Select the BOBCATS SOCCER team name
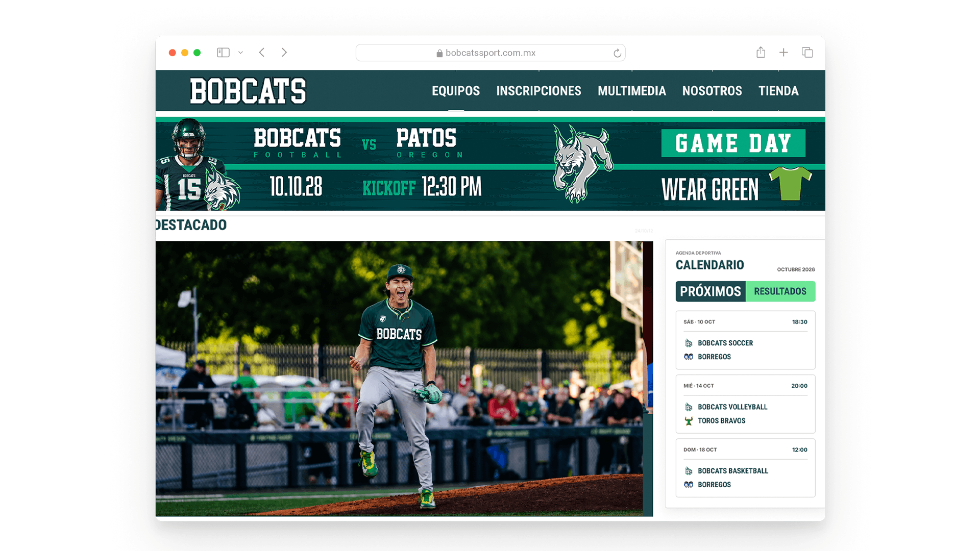 (x=725, y=343)
